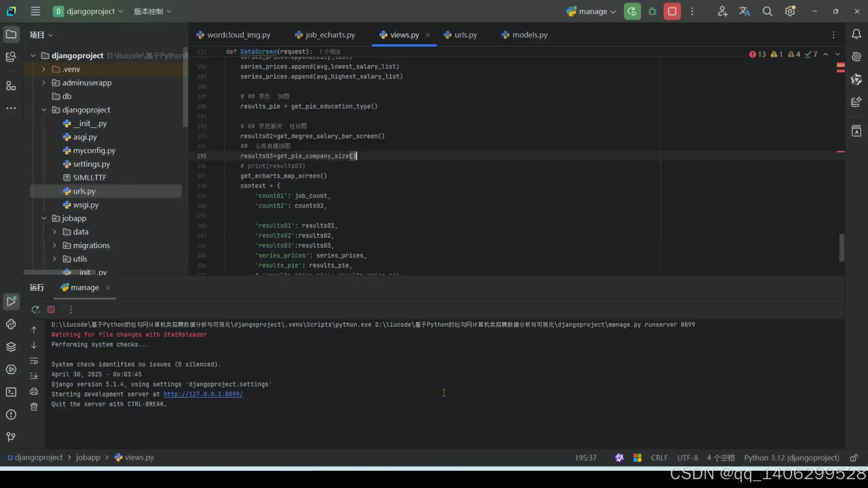
Task: Clear run console with trash icon
Action: [34, 407]
